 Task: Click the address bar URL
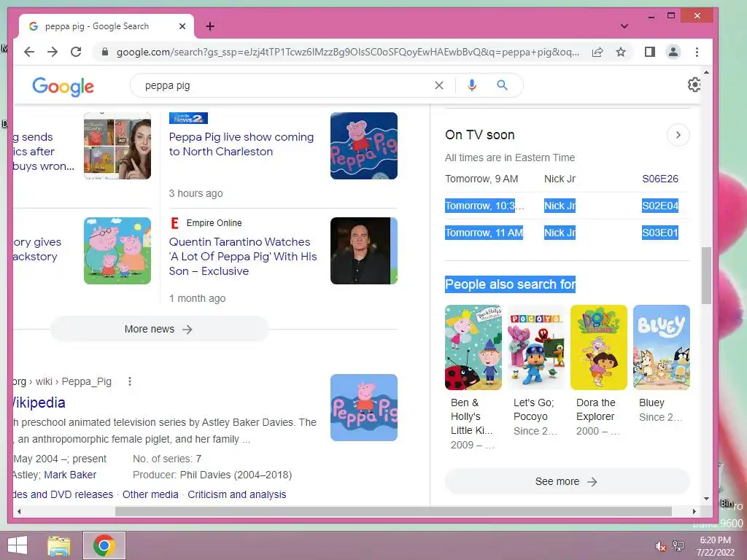click(x=348, y=52)
